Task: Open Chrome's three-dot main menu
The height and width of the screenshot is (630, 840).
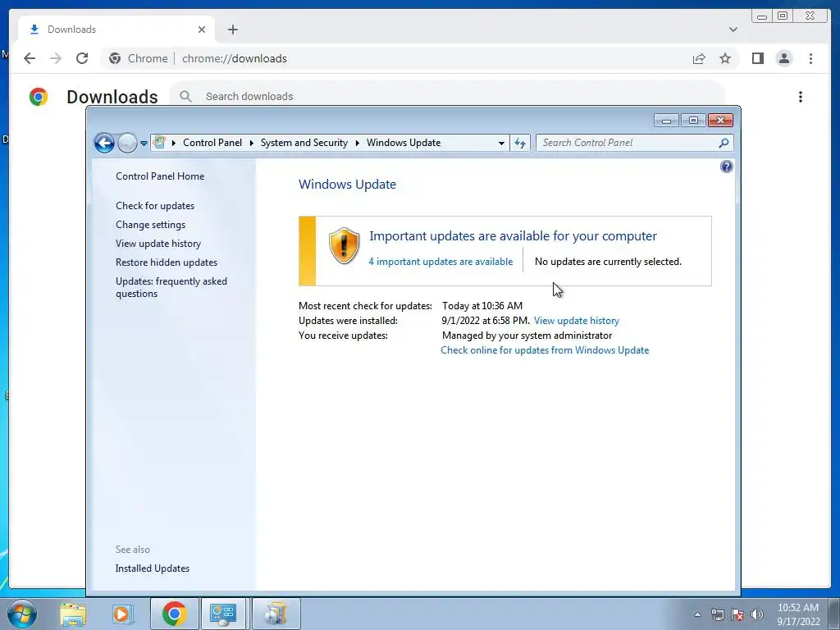Action: pyautogui.click(x=810, y=58)
